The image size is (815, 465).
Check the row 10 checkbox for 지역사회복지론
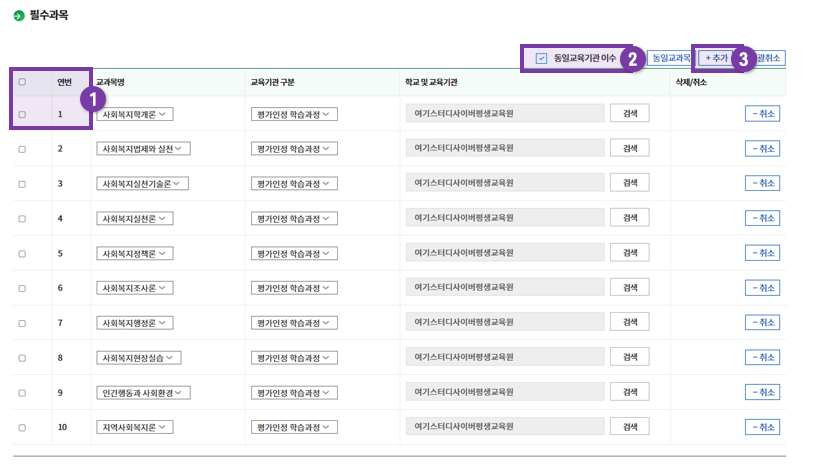click(22, 428)
